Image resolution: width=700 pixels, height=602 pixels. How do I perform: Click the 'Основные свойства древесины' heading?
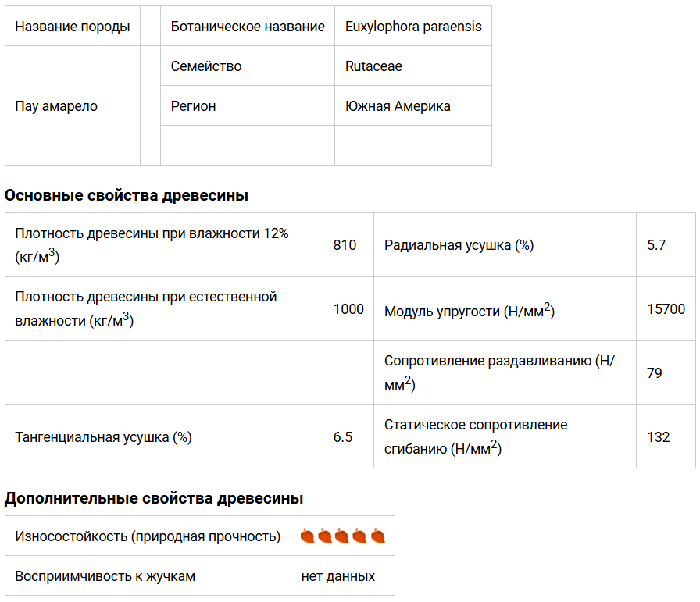click(127, 195)
